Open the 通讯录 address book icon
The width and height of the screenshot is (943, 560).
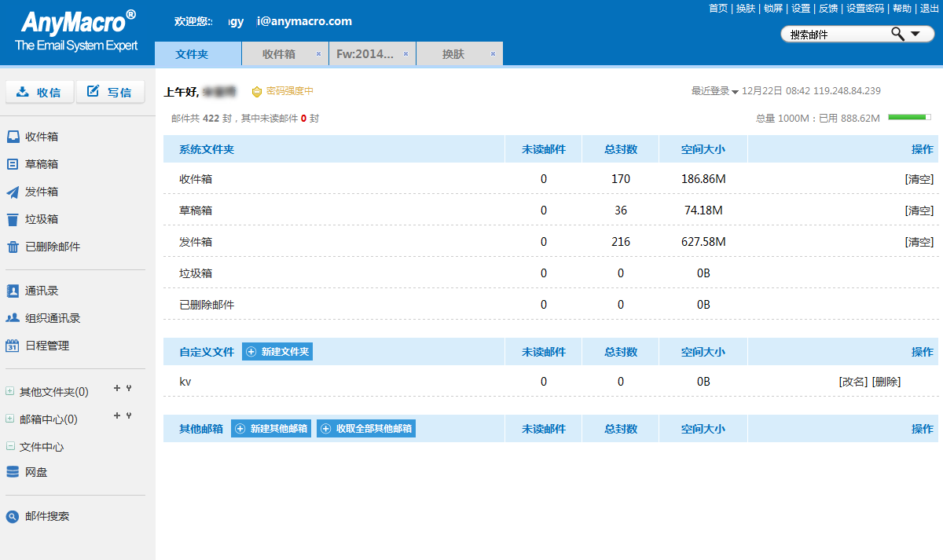(x=13, y=291)
